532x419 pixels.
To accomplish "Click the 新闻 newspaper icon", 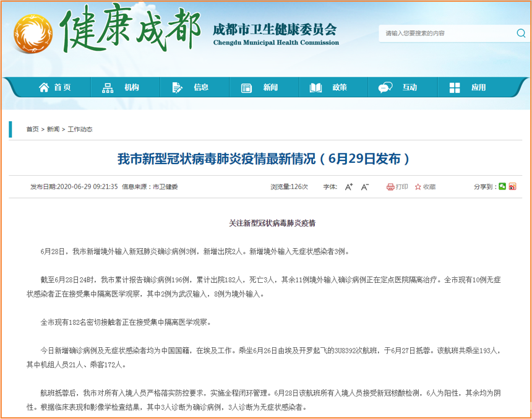I will (x=246, y=88).
